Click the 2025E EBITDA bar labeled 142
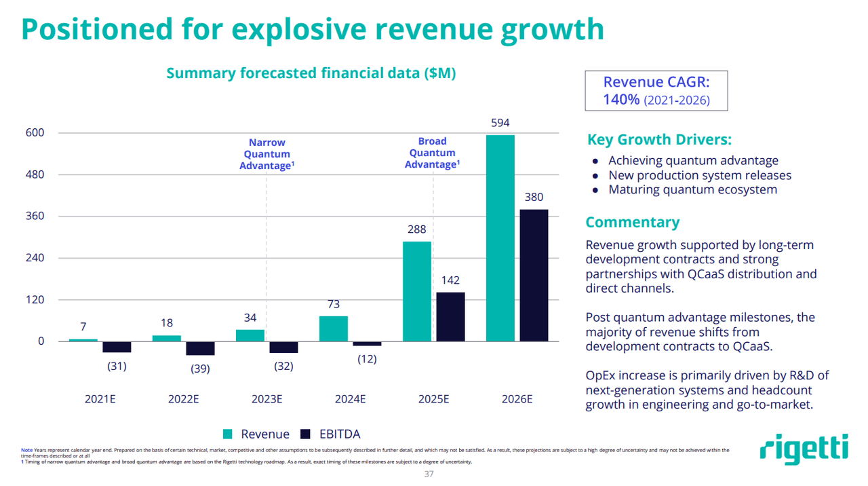This screenshot has height=486, width=868. [451, 316]
